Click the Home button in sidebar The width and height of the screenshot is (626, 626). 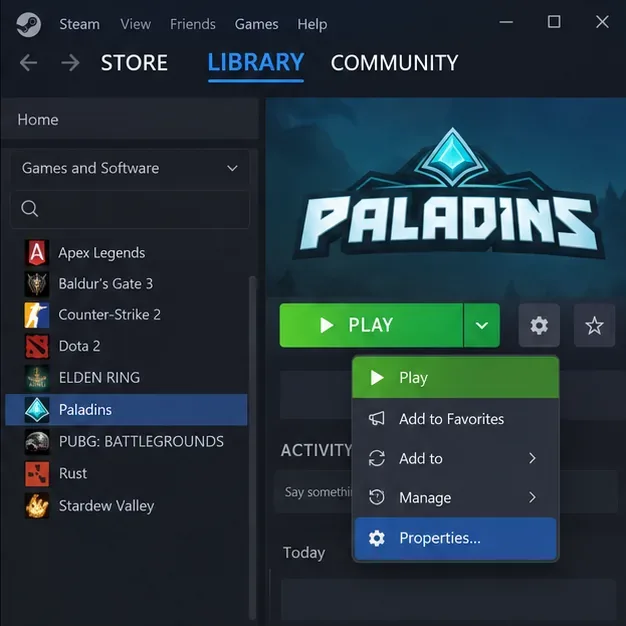point(130,120)
